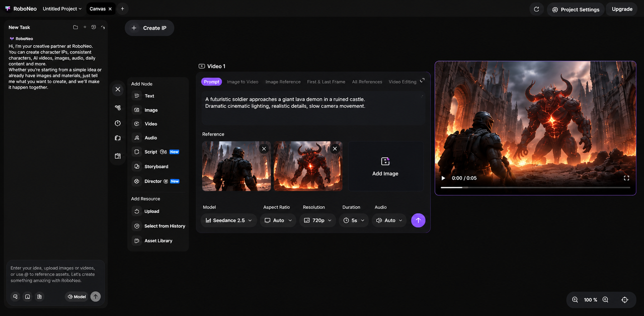Viewport: 644px width, 316px height.
Task: Close the Canvas tab
Action: [110, 9]
